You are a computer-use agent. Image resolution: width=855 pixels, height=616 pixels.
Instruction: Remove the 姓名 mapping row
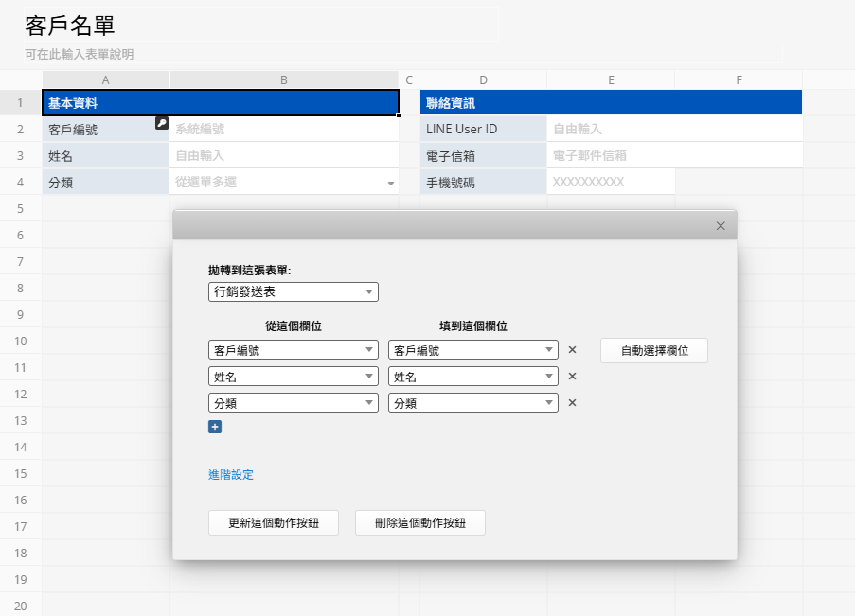[x=572, y=377]
